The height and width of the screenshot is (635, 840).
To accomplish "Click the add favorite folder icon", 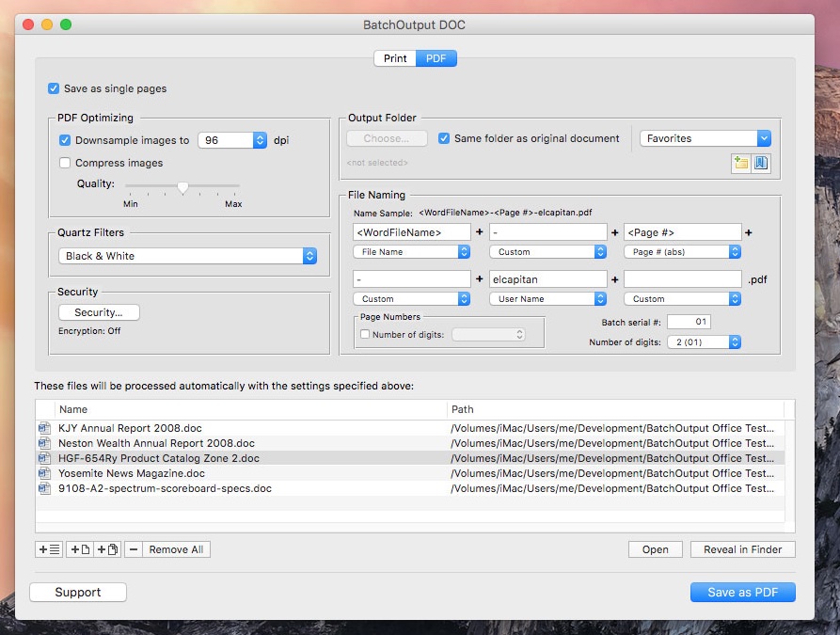I will pos(741,163).
